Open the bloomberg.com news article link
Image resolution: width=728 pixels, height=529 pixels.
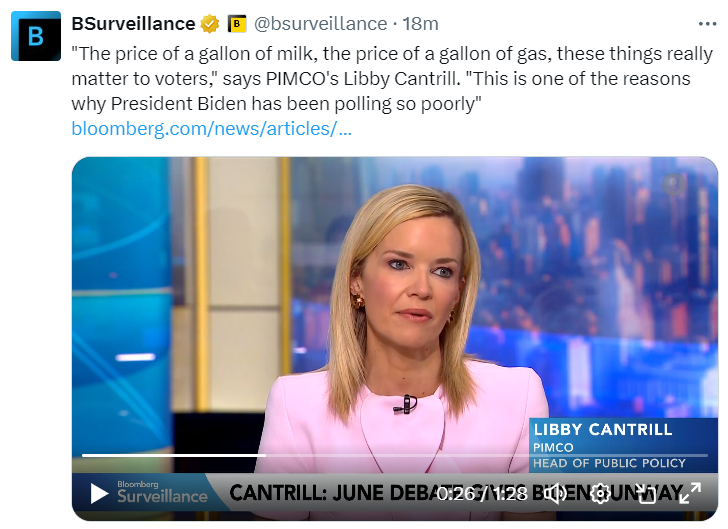(x=211, y=128)
